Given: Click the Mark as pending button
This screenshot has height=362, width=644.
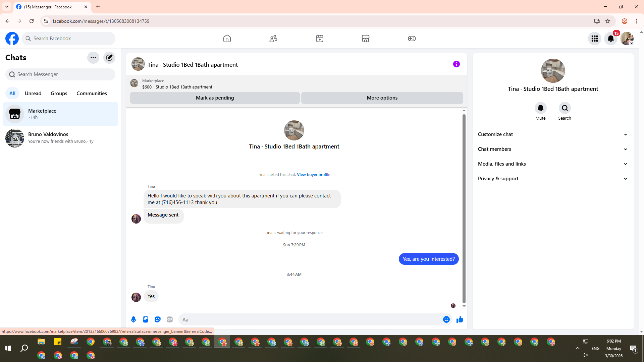Looking at the screenshot, I should 215,98.
